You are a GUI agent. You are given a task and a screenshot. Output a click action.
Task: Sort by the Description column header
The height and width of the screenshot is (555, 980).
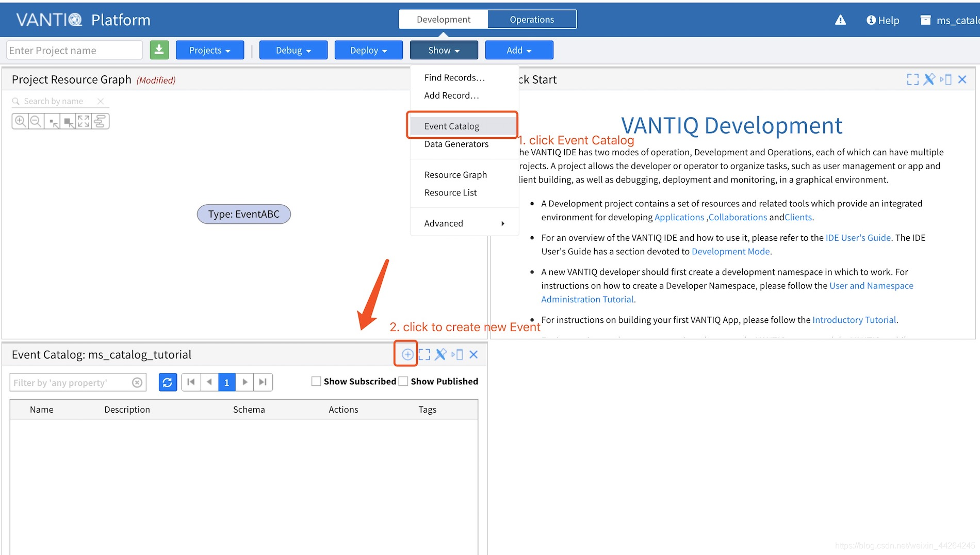click(x=127, y=410)
